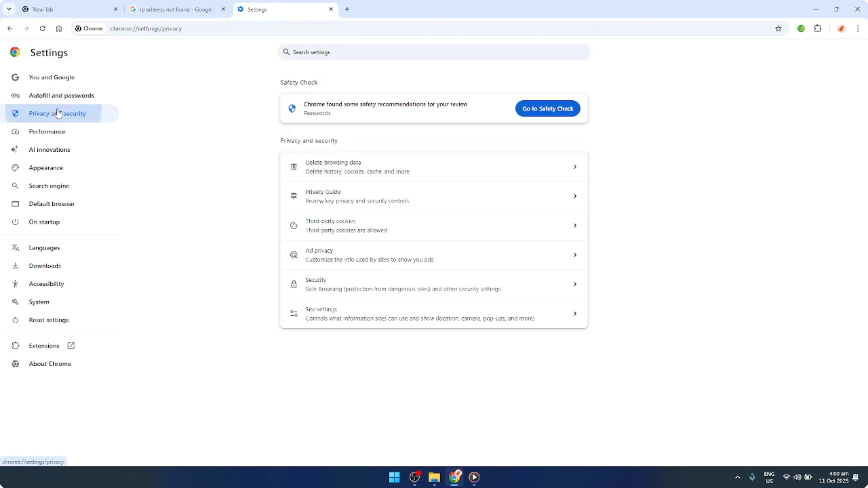Screen dimensions: 868x488
Task: Reload the current page
Action: [x=42, y=29]
